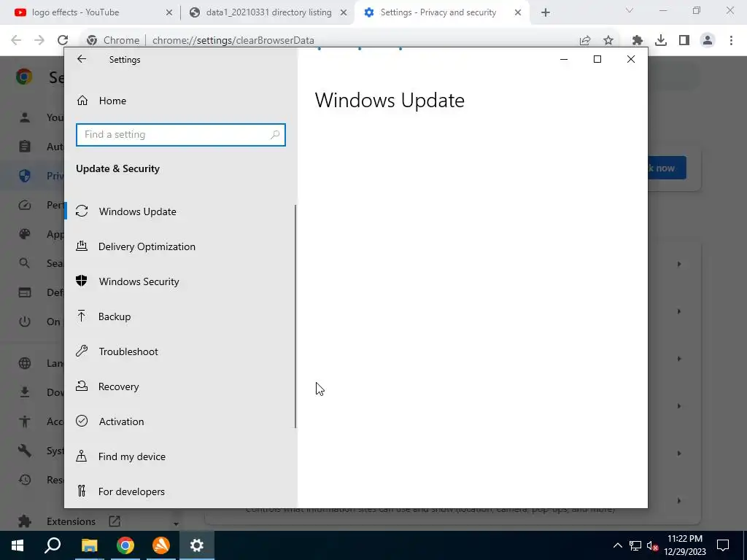Open Home in Windows Settings
The image size is (747, 560).
click(x=112, y=101)
